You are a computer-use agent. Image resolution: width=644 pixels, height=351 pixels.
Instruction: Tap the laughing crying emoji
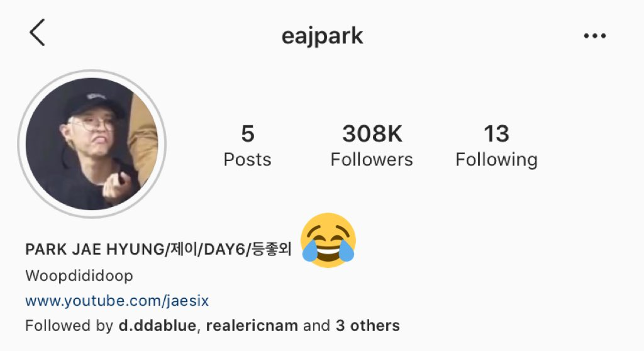click(x=328, y=240)
